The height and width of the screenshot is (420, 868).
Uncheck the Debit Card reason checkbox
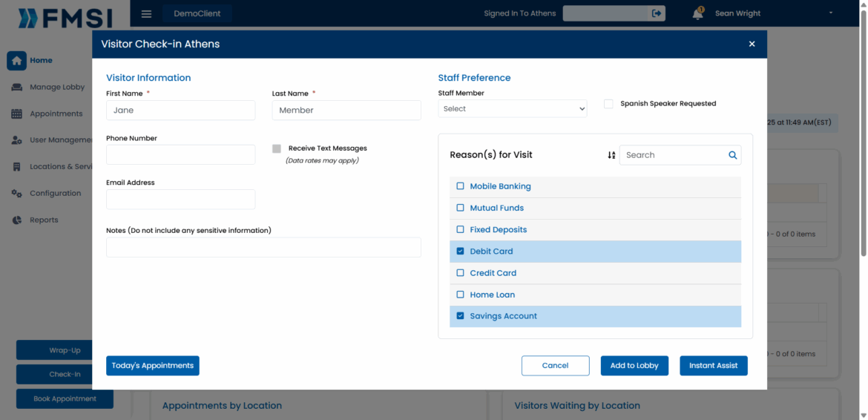click(x=460, y=252)
